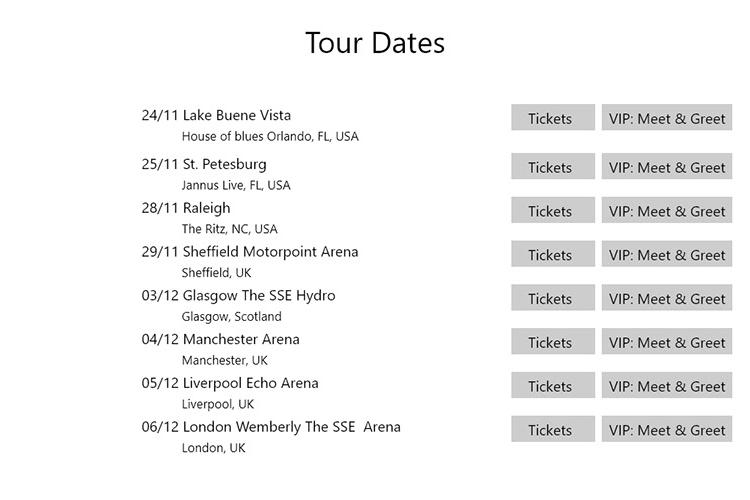Open VIP Meet & Greet for London show
The width and height of the screenshot is (750, 500).
(x=667, y=429)
